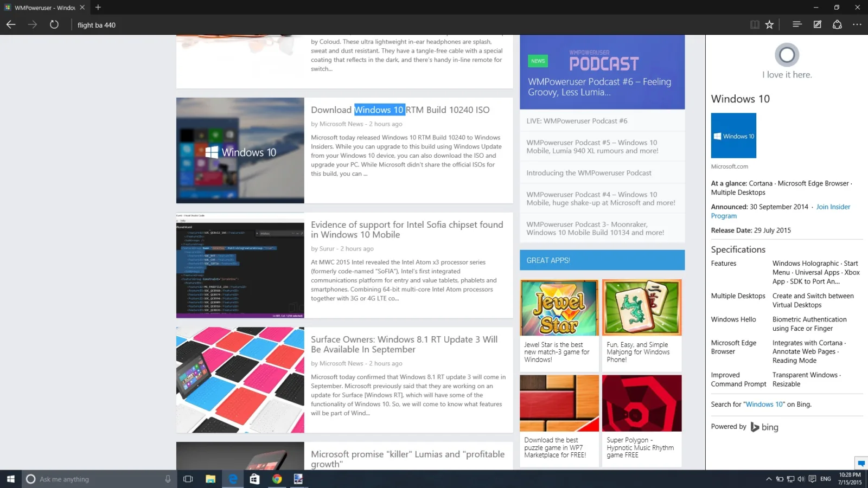The width and height of the screenshot is (868, 488).
Task: Open the Super Polygon game tile
Action: pos(642,421)
